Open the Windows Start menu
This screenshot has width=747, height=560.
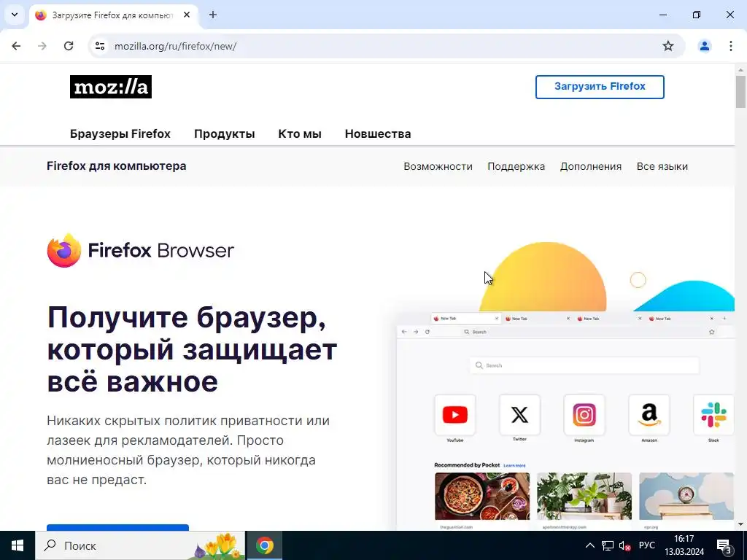(x=18, y=545)
